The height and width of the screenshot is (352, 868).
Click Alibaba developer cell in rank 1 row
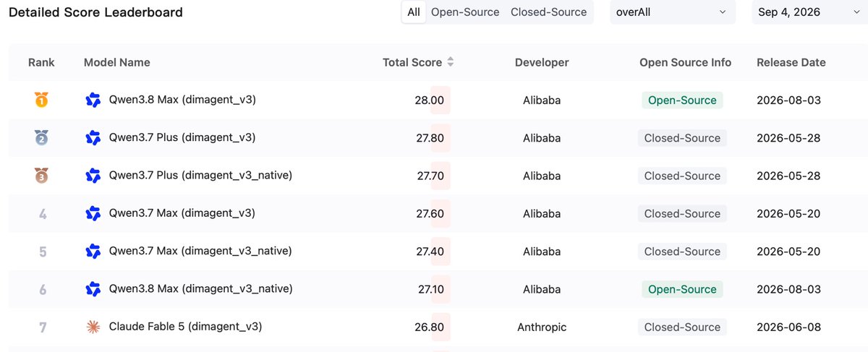(542, 100)
